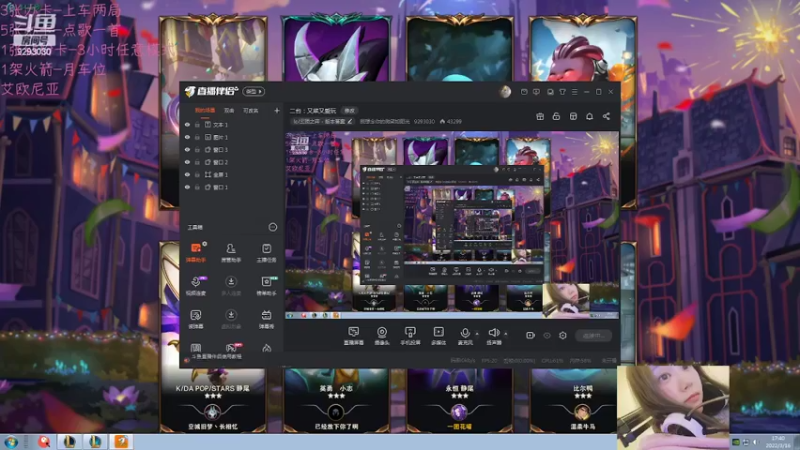This screenshot has height=450, width=800.
Task: Switch to the first orange scene tab
Action: coord(205,110)
